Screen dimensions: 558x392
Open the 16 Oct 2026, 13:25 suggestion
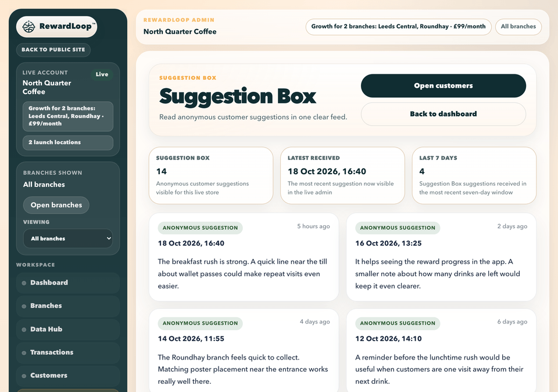click(x=441, y=257)
